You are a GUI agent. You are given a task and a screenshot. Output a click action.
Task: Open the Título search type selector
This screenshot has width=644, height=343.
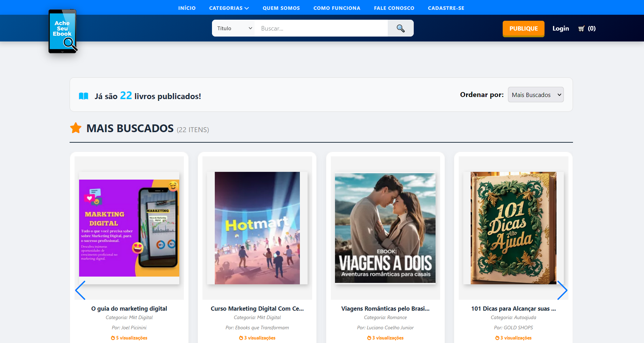233,28
